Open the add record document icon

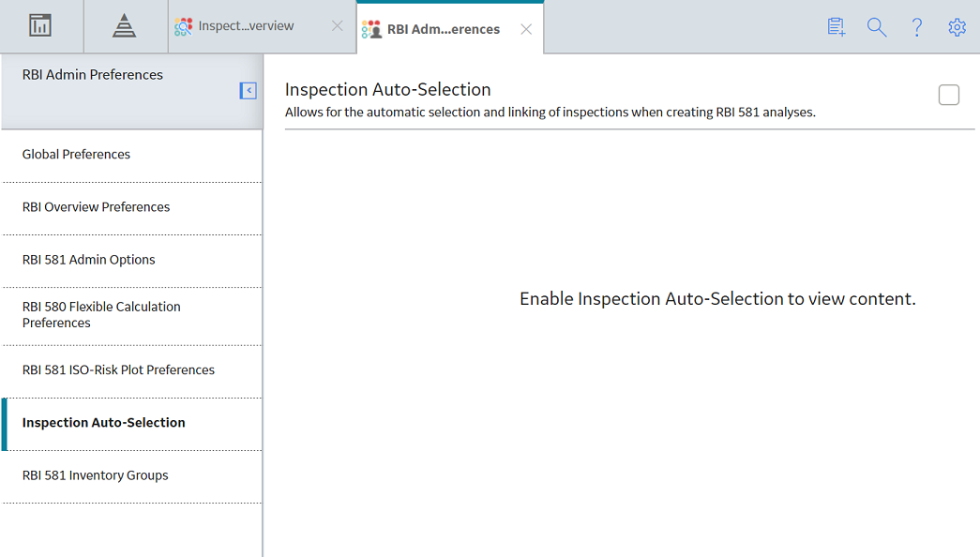(837, 27)
